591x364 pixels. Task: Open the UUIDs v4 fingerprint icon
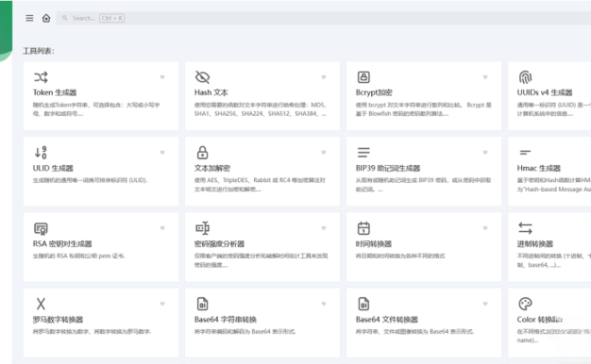(525, 77)
